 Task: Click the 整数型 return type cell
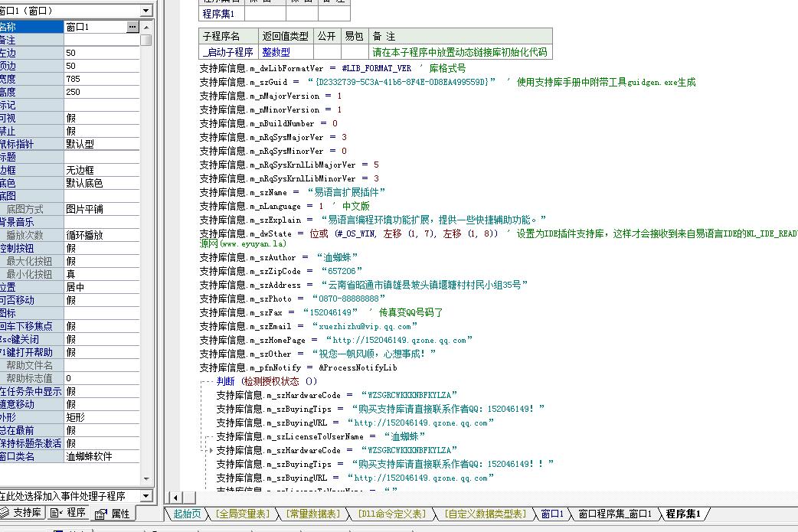tap(286, 52)
